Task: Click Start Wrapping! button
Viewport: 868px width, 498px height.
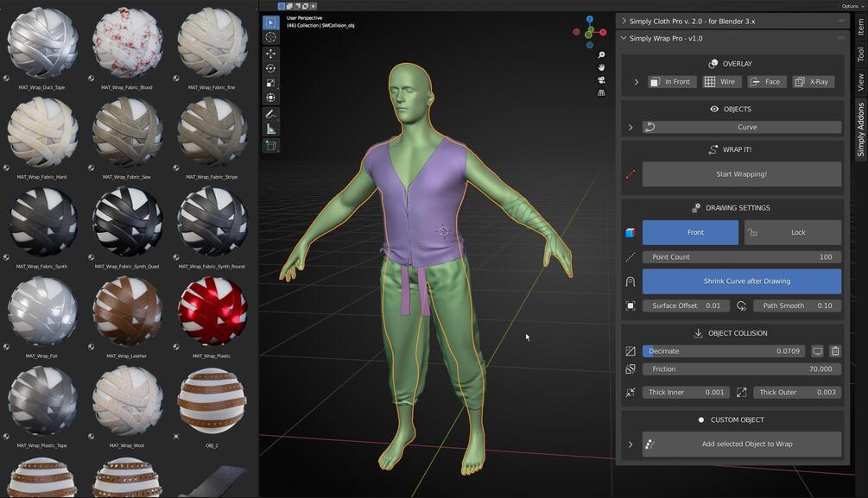Action: (742, 174)
